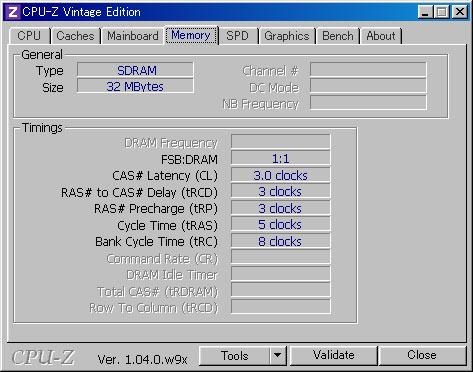Switch to the SPD tab
The width and height of the screenshot is (473, 372).
coord(238,36)
